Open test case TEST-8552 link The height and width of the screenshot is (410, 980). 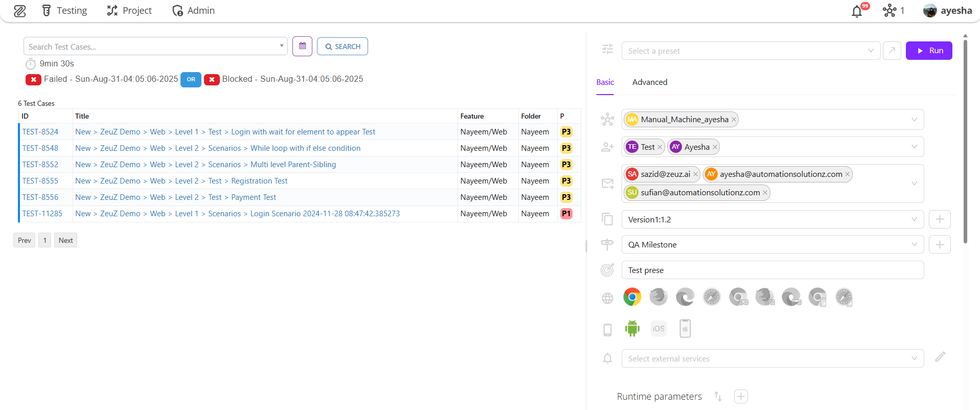(x=40, y=165)
